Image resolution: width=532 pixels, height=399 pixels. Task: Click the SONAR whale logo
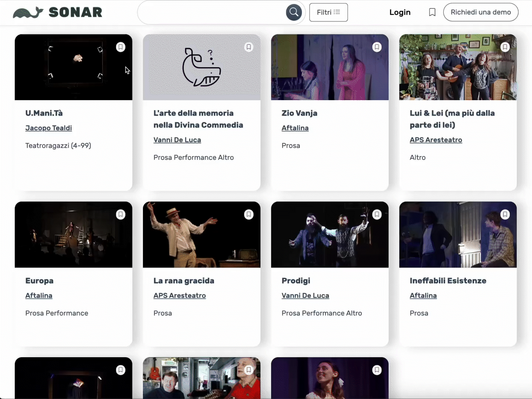click(57, 13)
